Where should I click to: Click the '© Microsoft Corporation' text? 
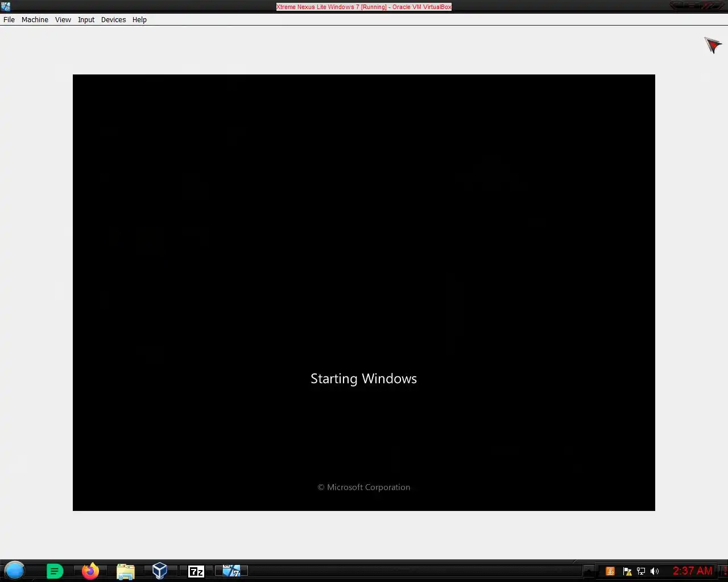(x=364, y=487)
